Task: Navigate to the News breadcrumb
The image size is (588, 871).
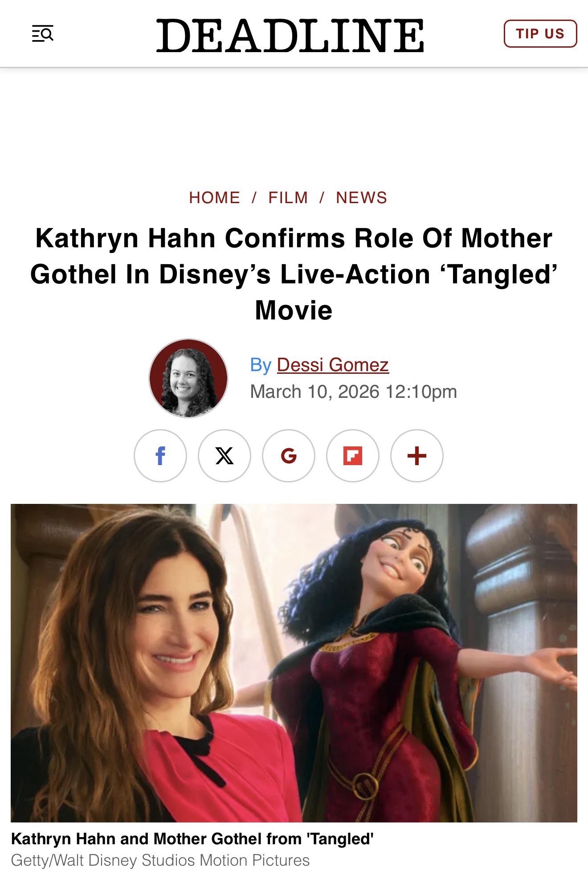Action: [362, 197]
